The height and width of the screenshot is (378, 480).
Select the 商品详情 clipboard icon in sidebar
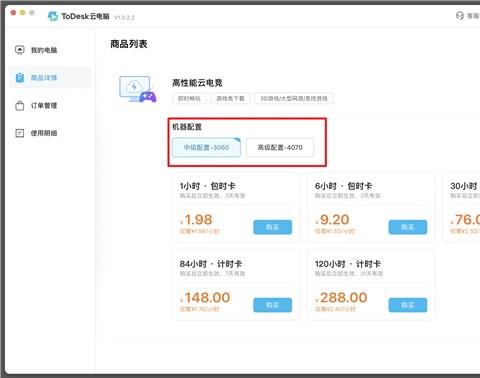coord(20,78)
